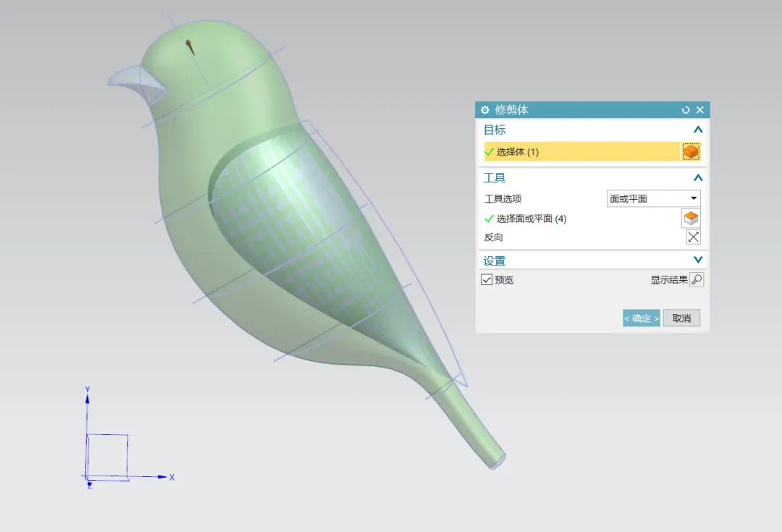
Task: Close the 修剪体 dialog
Action: [x=700, y=110]
